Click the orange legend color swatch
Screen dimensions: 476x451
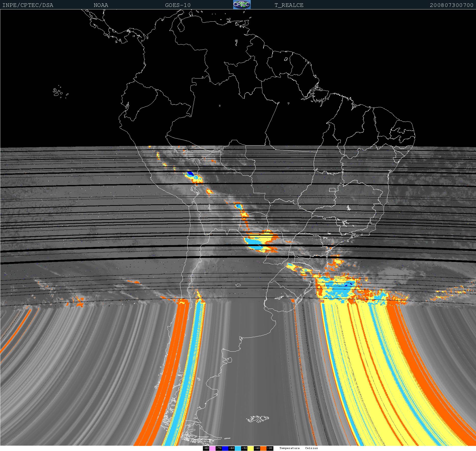point(263,448)
